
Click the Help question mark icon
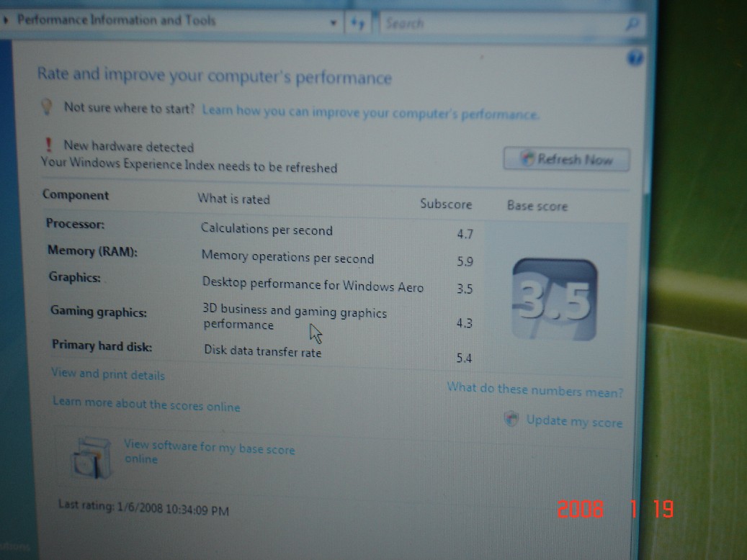coord(635,58)
